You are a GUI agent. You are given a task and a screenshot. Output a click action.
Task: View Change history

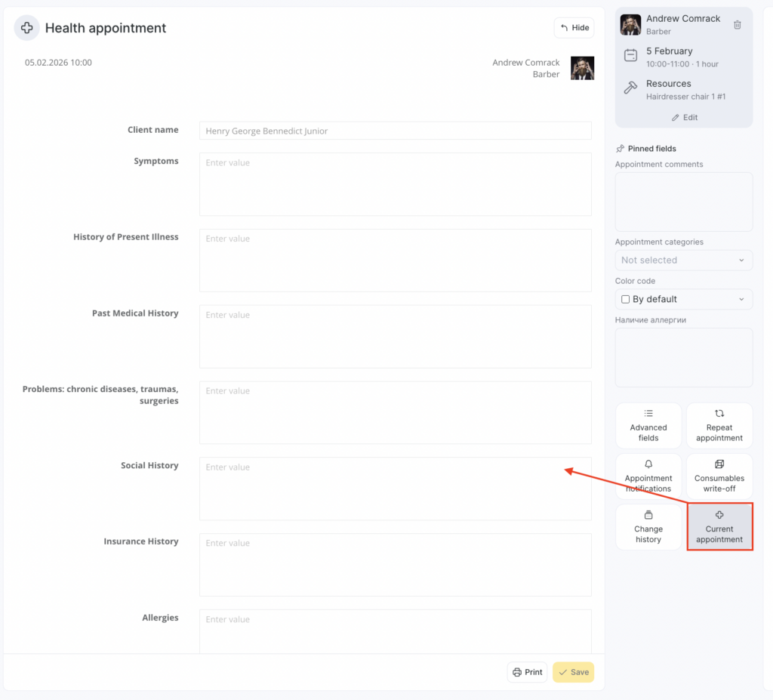click(648, 527)
